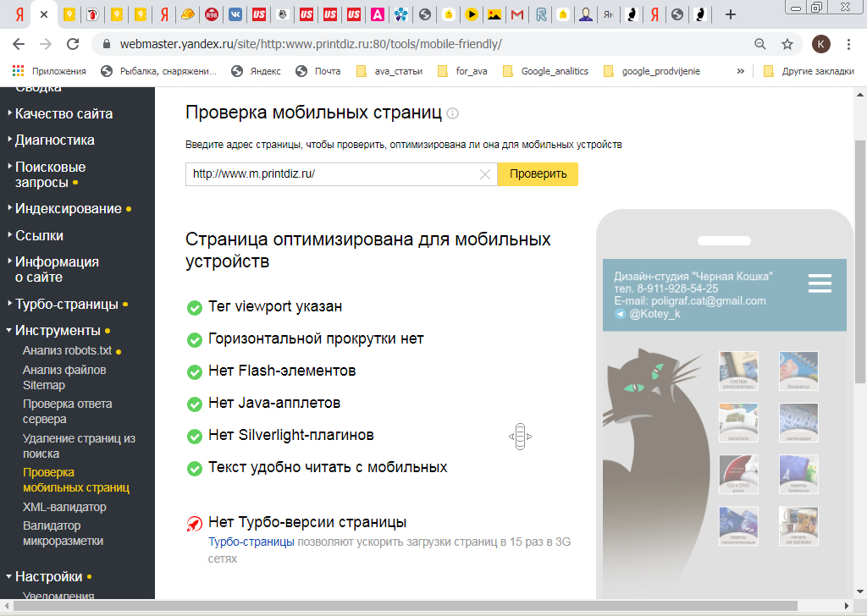
Task: Click the green check next to Нет Flash-элементов
Action: 195,371
